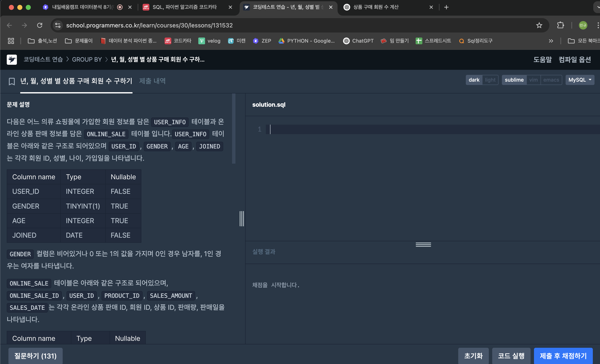This screenshot has height=364, width=600.
Task: Open the apps grid in bookmarks bar
Action: click(x=11, y=41)
